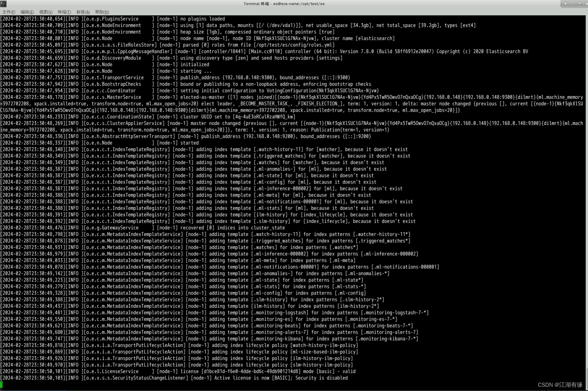The height and width of the screenshot is (391, 588).
Task: Click 'enforcing bootstrap checks' text
Action: click(337, 84)
